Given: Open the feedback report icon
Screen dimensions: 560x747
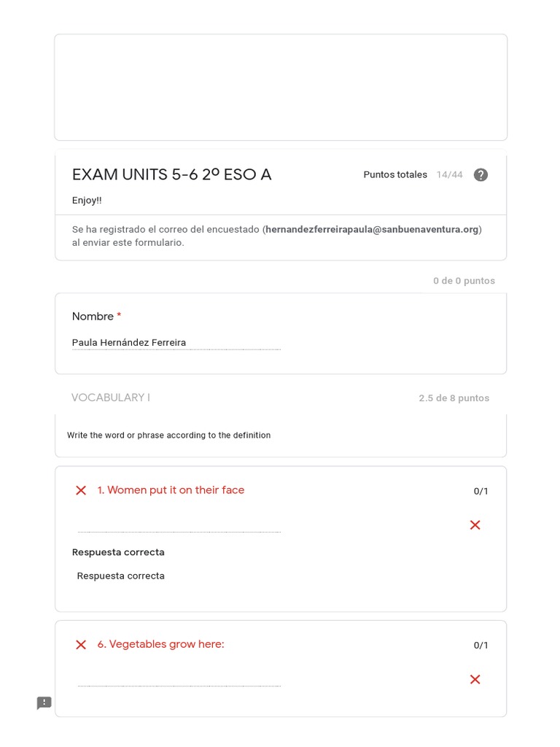Looking at the screenshot, I should (x=44, y=703).
